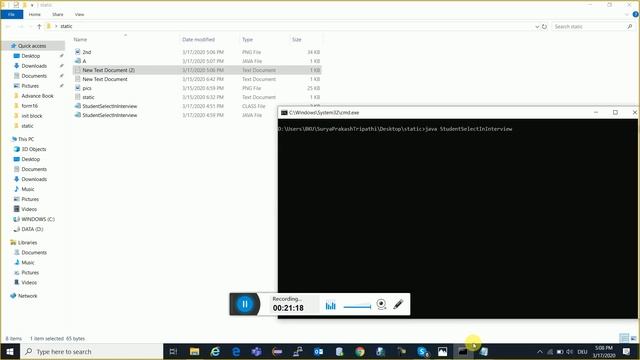Adjust the recording volume slider
Screen dimensions: 640x360
click(x=357, y=306)
